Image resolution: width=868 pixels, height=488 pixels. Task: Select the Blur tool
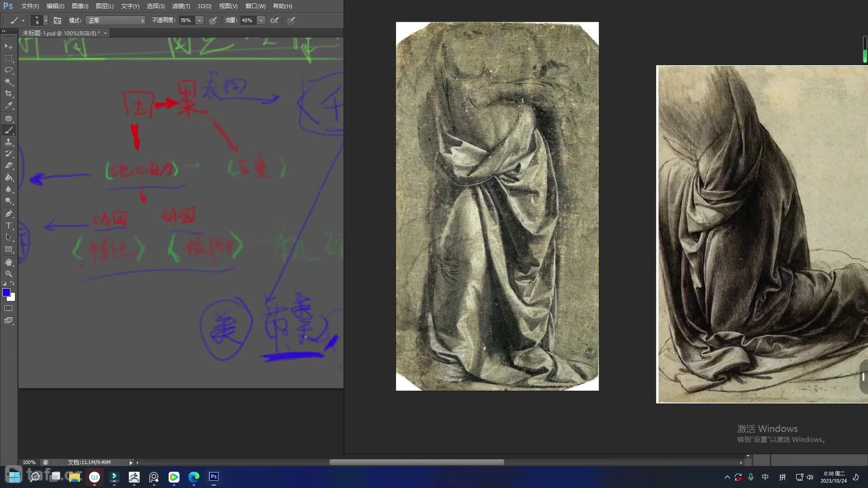(x=9, y=189)
